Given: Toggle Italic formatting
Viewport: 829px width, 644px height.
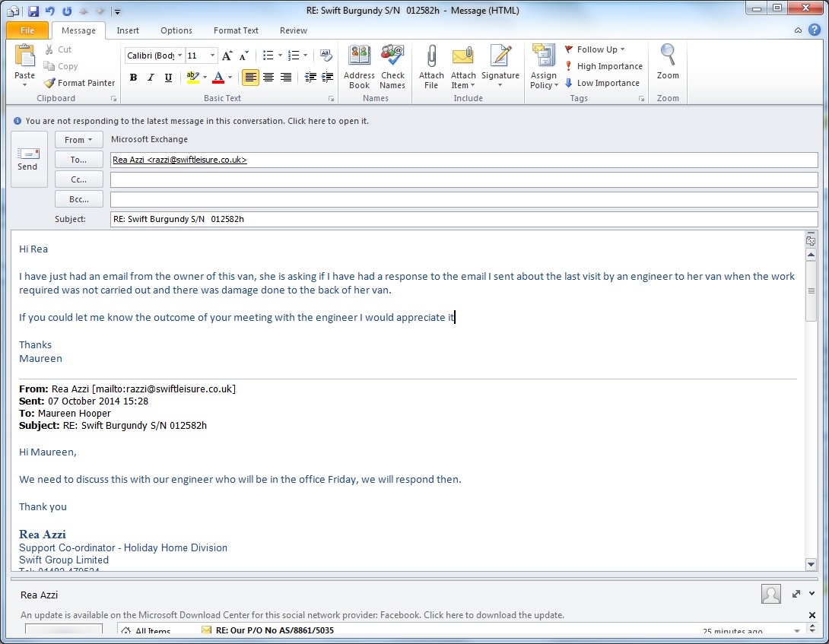Looking at the screenshot, I should point(151,78).
